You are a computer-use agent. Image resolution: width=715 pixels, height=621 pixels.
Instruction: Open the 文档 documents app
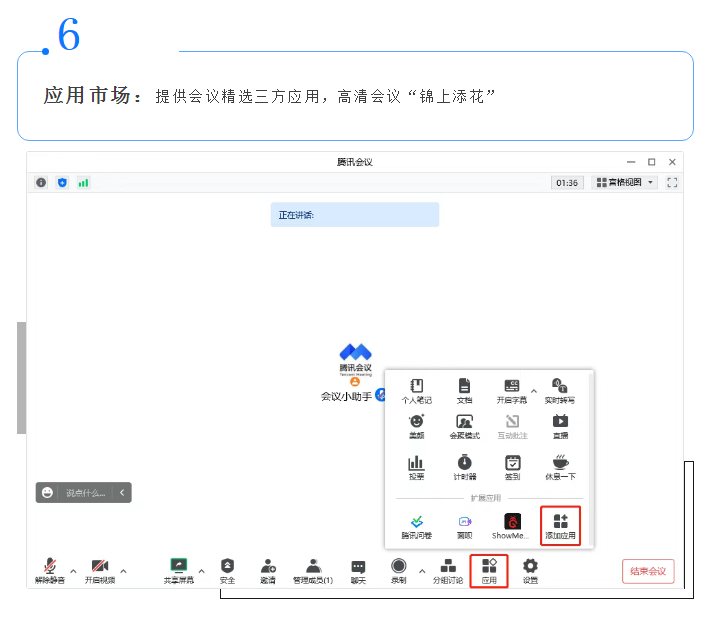464,390
